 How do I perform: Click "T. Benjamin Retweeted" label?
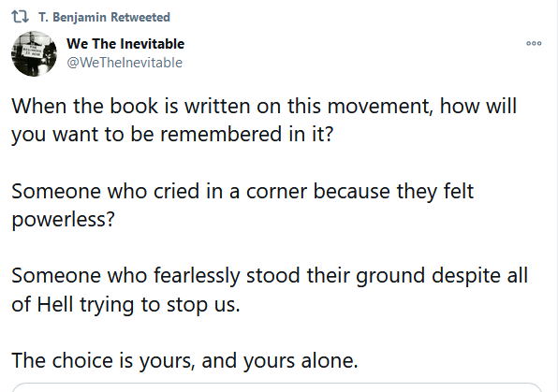104,17
